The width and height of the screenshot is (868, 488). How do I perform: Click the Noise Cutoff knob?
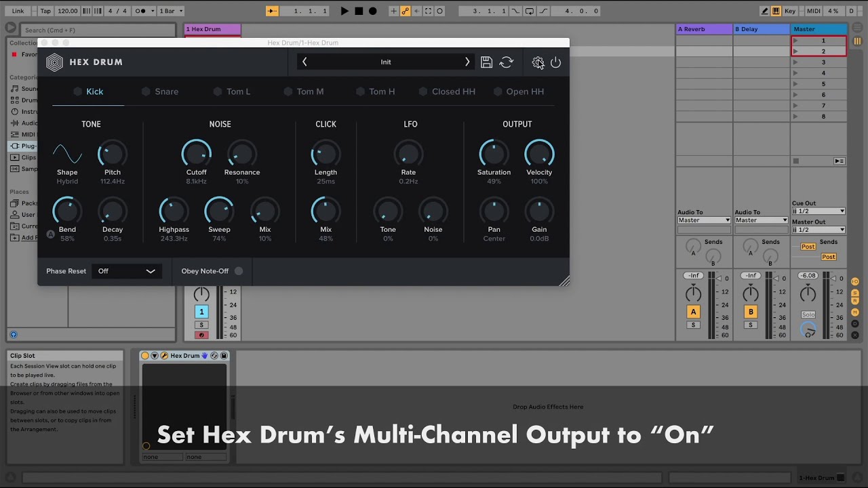197,154
